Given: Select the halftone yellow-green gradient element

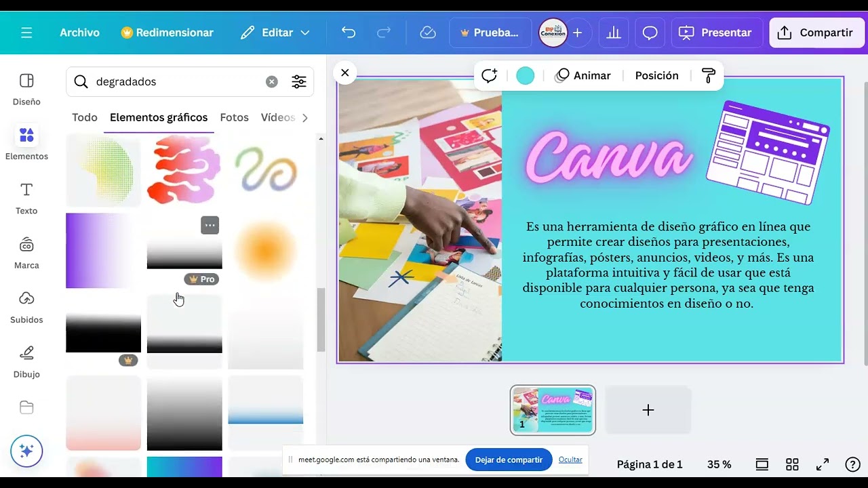Looking at the screenshot, I should [x=103, y=169].
